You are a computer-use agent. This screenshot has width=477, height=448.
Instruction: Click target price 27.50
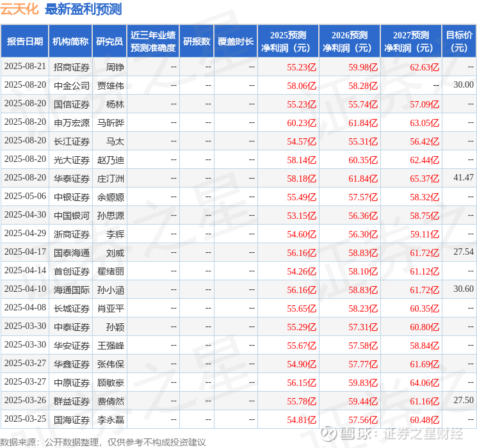(x=464, y=400)
